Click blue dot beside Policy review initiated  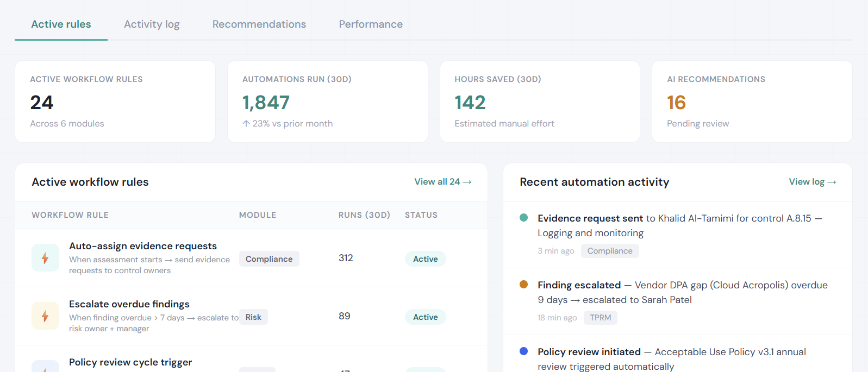524,351
